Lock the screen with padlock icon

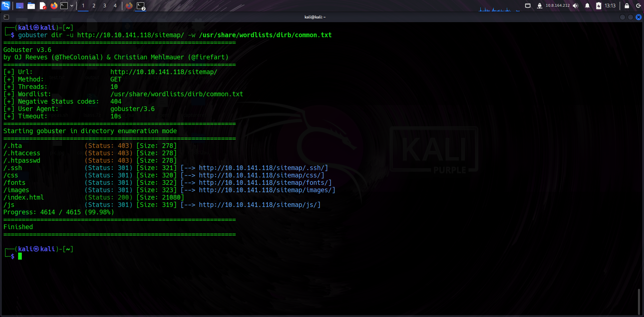click(627, 6)
